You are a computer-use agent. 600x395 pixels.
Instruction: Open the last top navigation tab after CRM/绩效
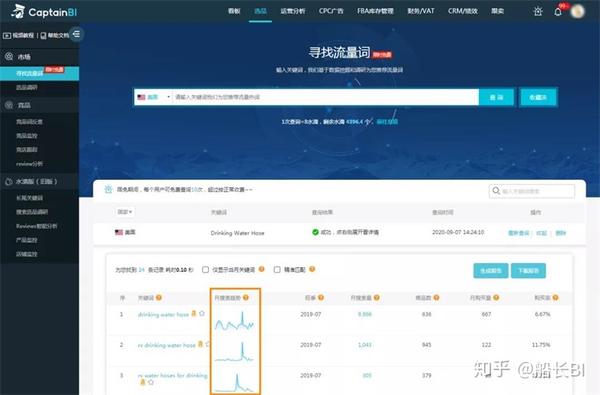[497, 11]
